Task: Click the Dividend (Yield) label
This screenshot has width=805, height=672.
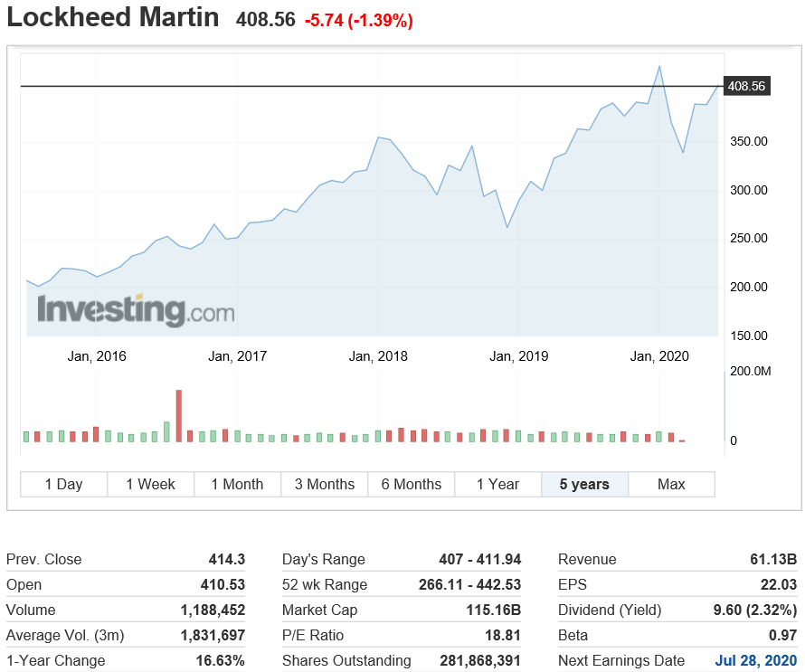Action: (x=610, y=610)
